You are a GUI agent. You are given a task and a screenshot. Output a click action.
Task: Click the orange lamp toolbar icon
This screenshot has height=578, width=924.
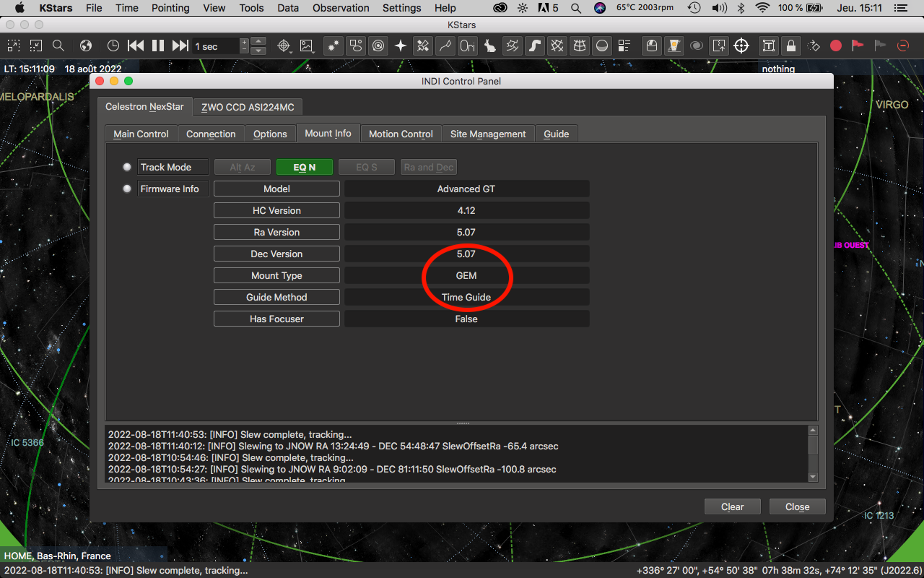pos(674,46)
